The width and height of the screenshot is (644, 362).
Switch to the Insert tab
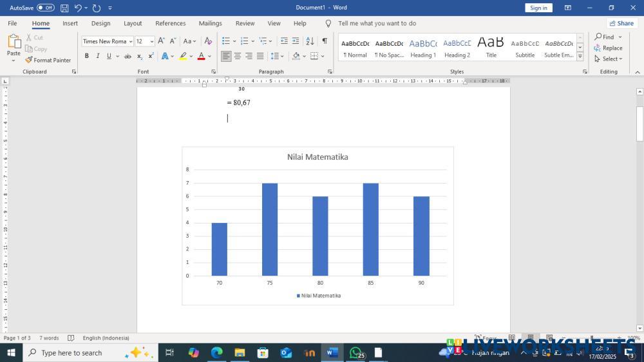(x=70, y=23)
